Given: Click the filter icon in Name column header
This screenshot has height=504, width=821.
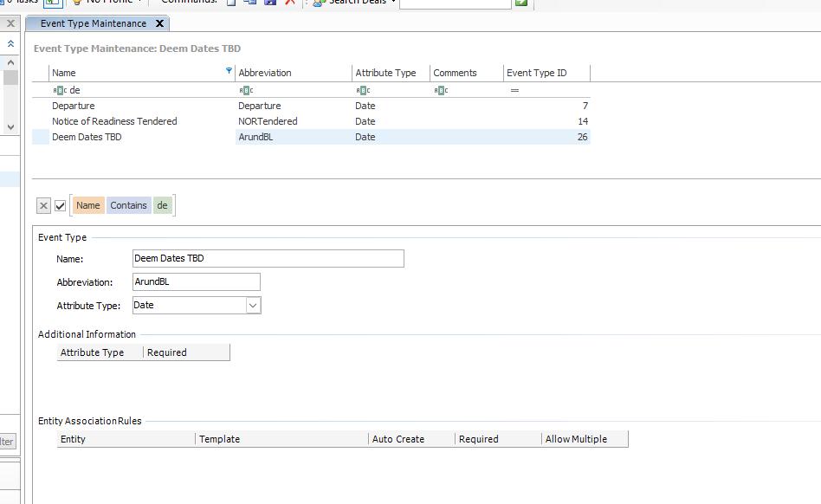Looking at the screenshot, I should coord(229,71).
